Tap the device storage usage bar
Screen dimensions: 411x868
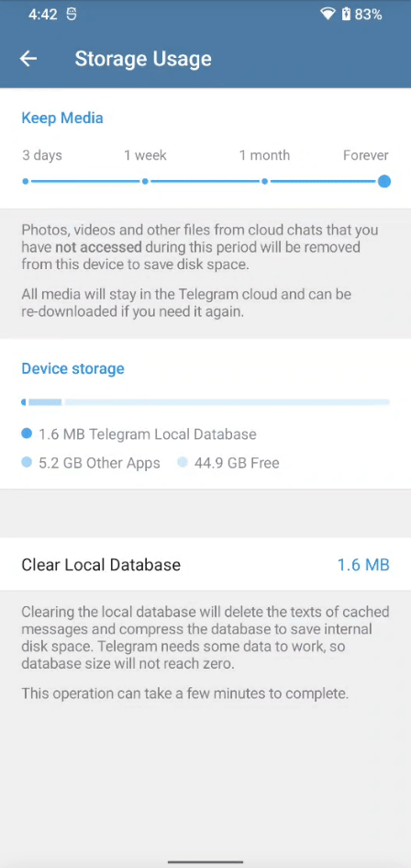205,402
